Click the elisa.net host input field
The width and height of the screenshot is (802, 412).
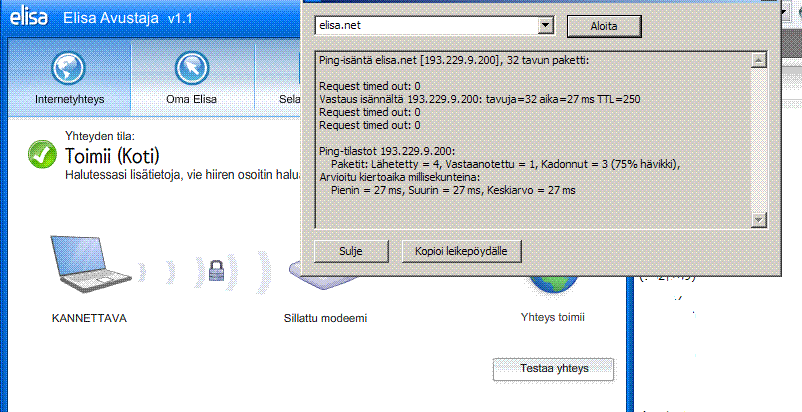(x=427, y=25)
